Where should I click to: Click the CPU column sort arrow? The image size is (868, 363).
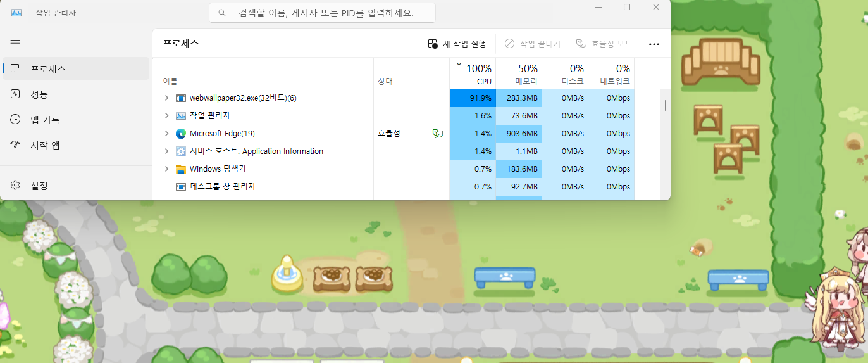tap(459, 65)
